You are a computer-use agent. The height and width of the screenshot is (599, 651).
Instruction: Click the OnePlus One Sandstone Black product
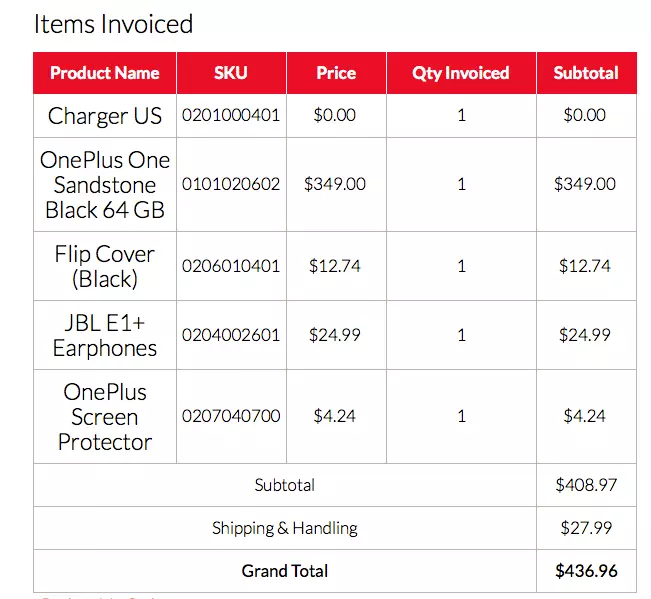tap(105, 185)
